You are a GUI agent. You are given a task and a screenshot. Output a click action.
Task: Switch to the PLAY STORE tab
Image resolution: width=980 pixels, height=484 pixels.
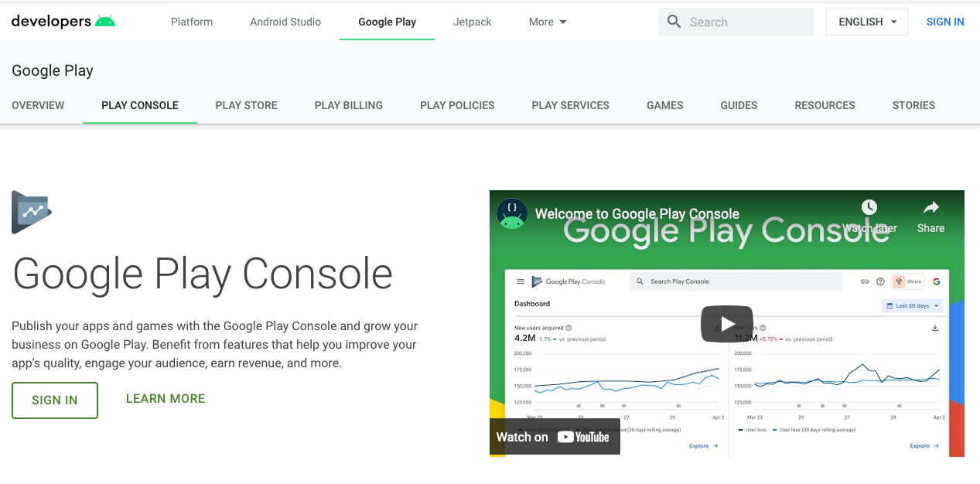coord(247,105)
